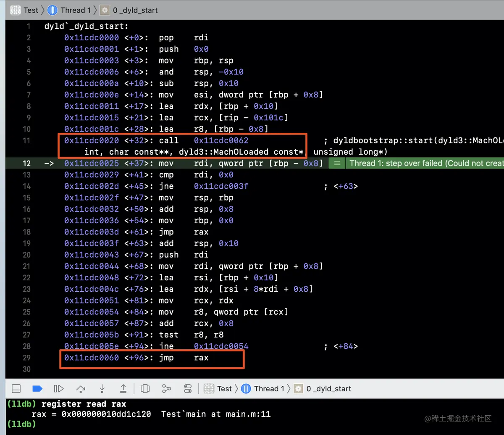Image resolution: width=504 pixels, height=435 pixels.
Task: Open Debug View Hierarchy
Action: coord(145,388)
